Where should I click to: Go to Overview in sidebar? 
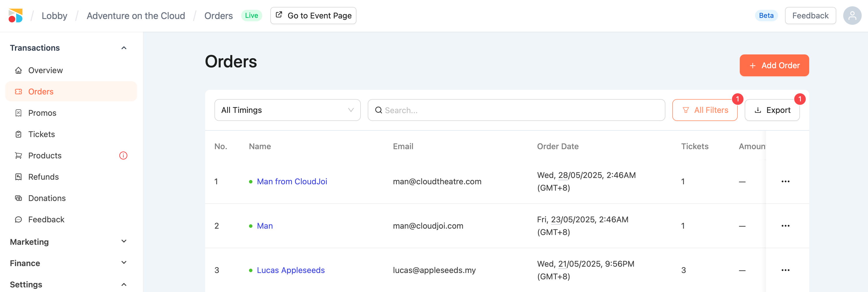46,70
